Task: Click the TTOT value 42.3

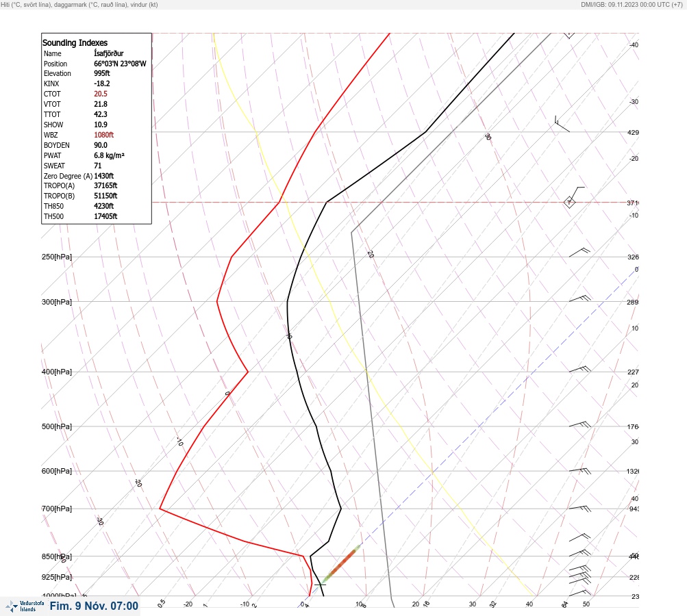Action: pos(100,114)
